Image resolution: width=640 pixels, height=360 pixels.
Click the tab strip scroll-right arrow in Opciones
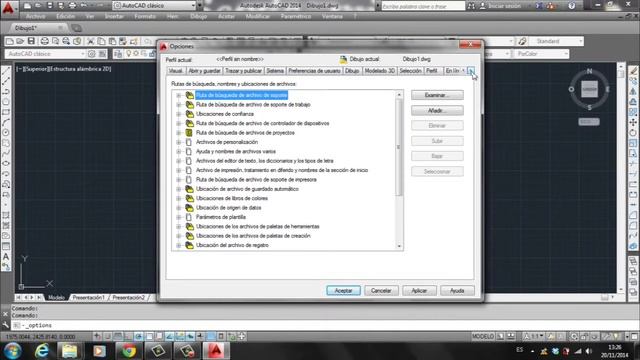[x=471, y=71]
